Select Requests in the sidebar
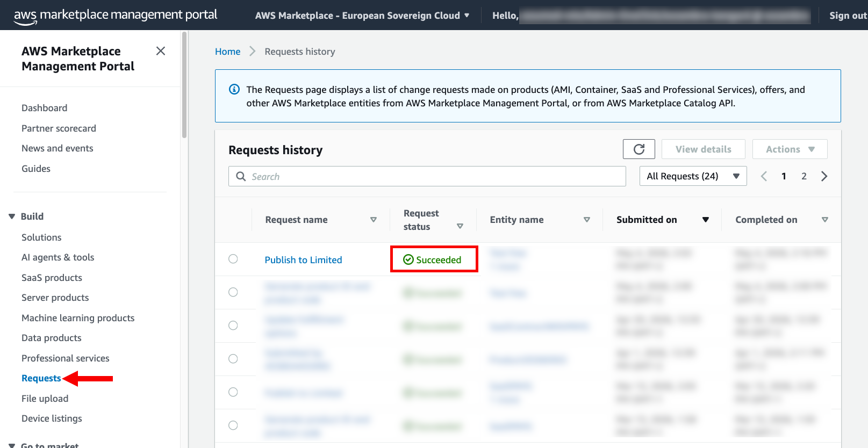The image size is (868, 448). point(41,378)
